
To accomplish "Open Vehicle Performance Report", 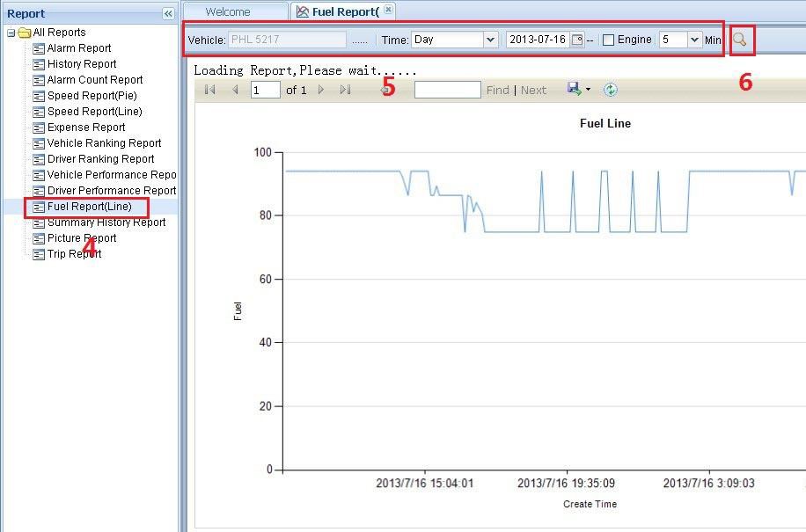I will 112,175.
